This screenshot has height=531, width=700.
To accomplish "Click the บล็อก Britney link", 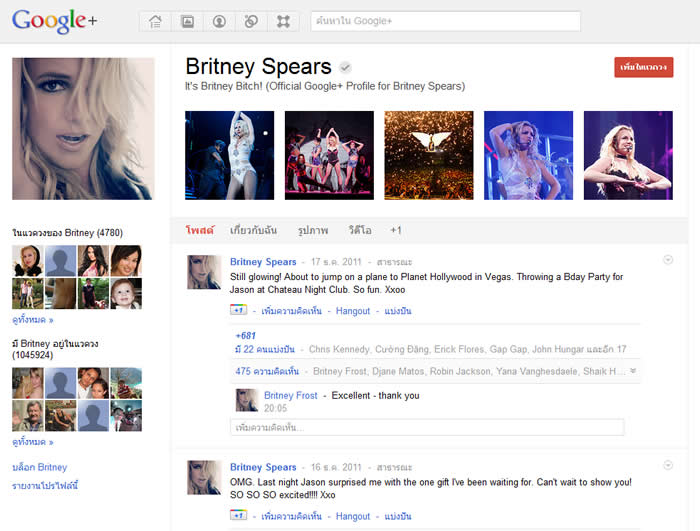I will [40, 467].
